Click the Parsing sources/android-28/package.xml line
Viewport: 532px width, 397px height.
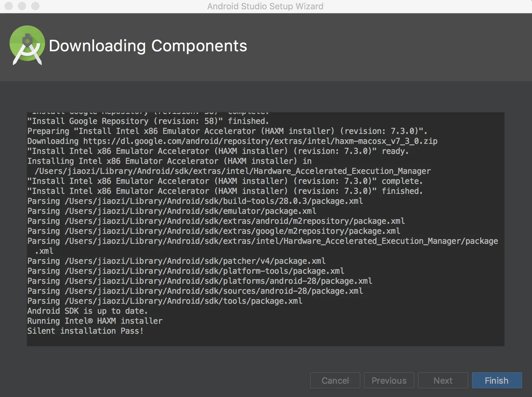195,291
